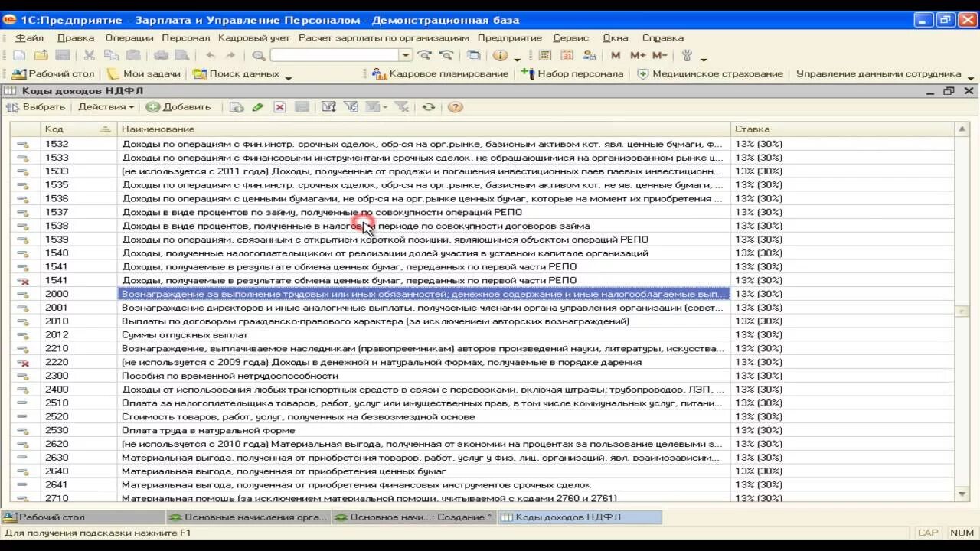Select row 2300 Пособия по временной нетрудоспособности
The height and width of the screenshot is (551, 980).
pos(482,376)
